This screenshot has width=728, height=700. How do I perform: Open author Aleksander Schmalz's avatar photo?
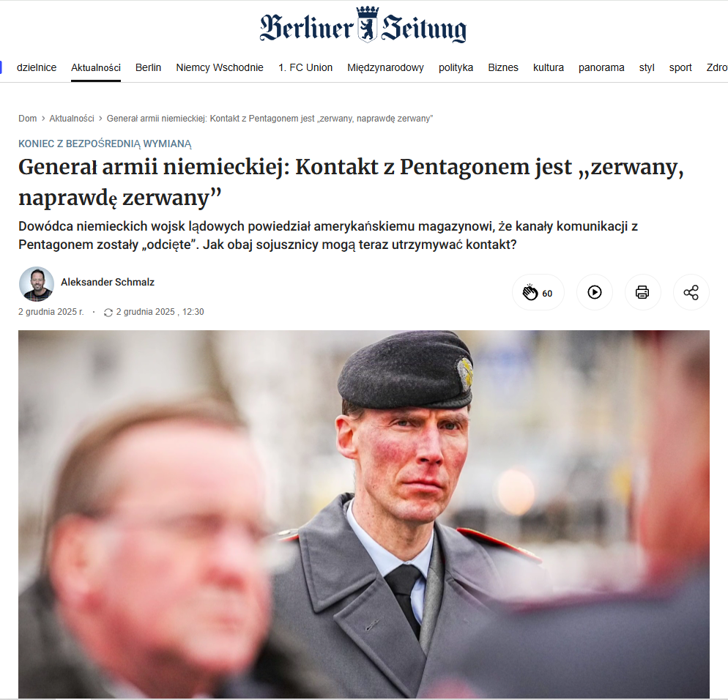pyautogui.click(x=36, y=283)
